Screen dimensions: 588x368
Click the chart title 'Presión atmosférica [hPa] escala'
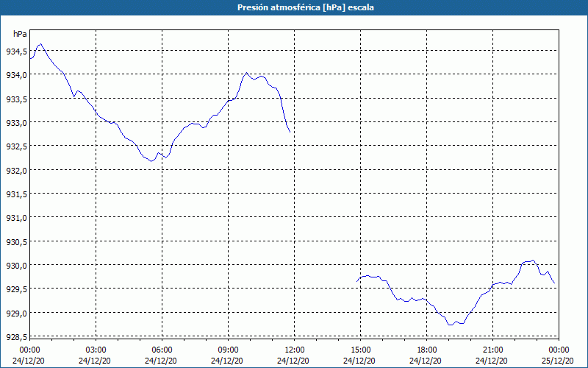point(306,7)
